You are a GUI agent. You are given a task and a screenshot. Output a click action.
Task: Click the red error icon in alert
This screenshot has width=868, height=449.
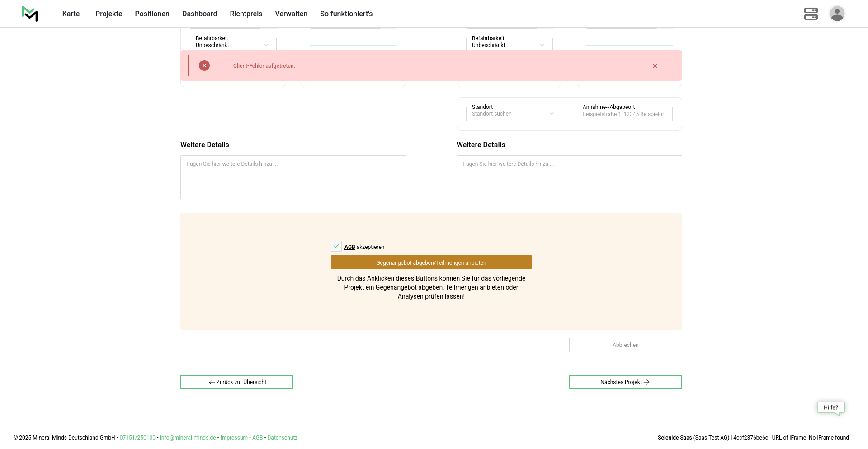pos(204,65)
